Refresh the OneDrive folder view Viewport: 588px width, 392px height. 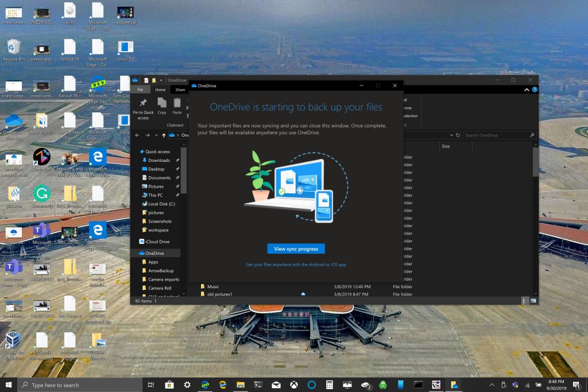458,135
